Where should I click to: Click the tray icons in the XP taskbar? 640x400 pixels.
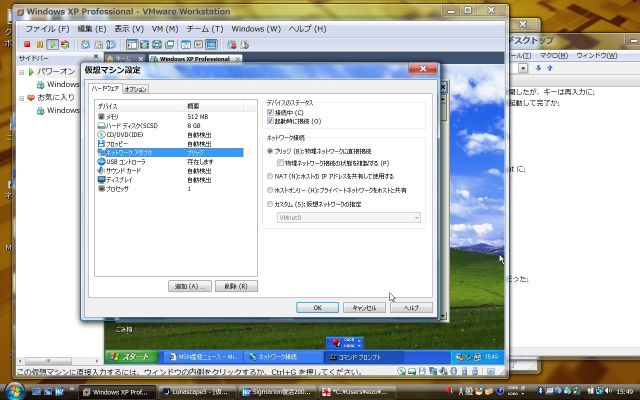(x=468, y=357)
